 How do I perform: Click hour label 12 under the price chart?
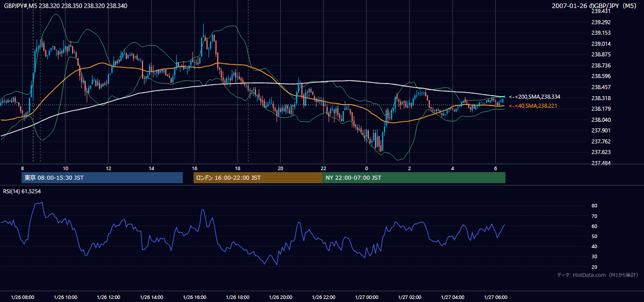(x=108, y=168)
